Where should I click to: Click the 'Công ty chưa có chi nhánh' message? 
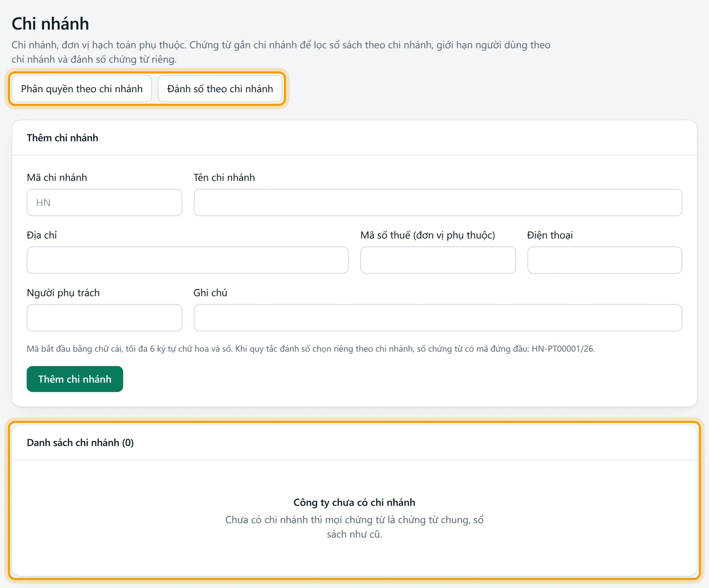(354, 502)
